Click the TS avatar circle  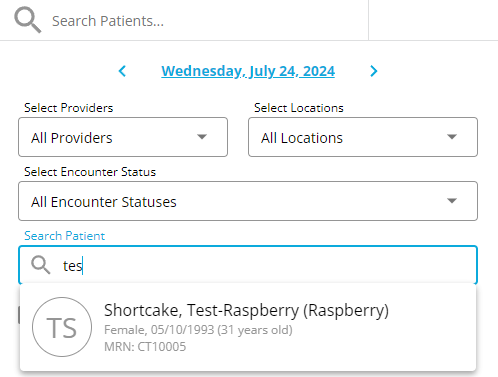(62, 327)
